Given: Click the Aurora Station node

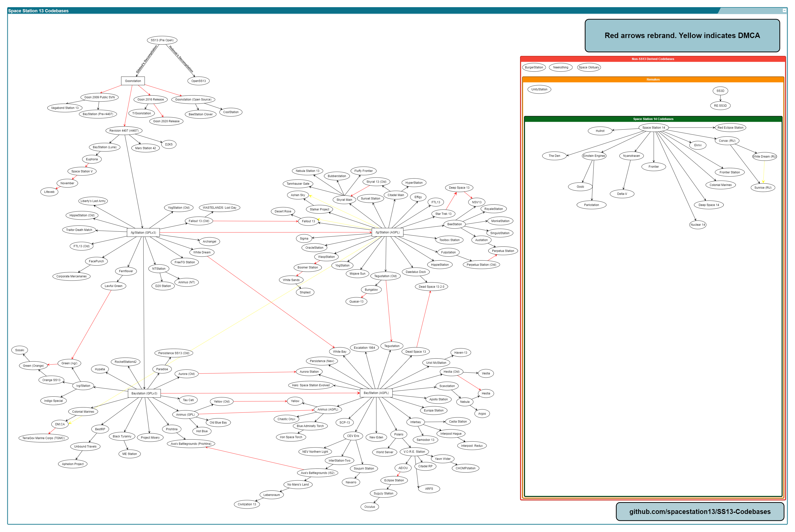Looking at the screenshot, I should tap(309, 372).
